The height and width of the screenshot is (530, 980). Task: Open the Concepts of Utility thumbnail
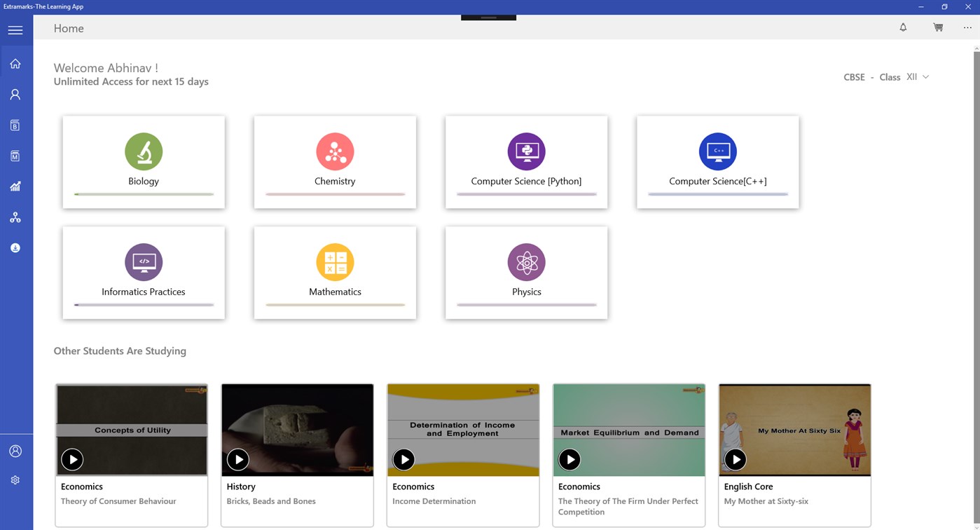[x=132, y=430]
